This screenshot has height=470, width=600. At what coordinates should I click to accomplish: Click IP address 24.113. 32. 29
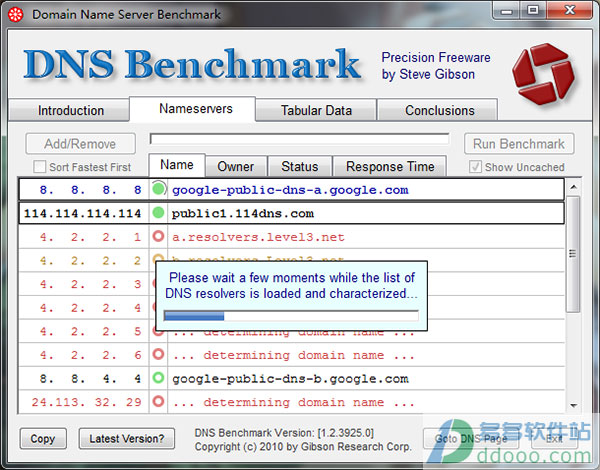[86, 402]
